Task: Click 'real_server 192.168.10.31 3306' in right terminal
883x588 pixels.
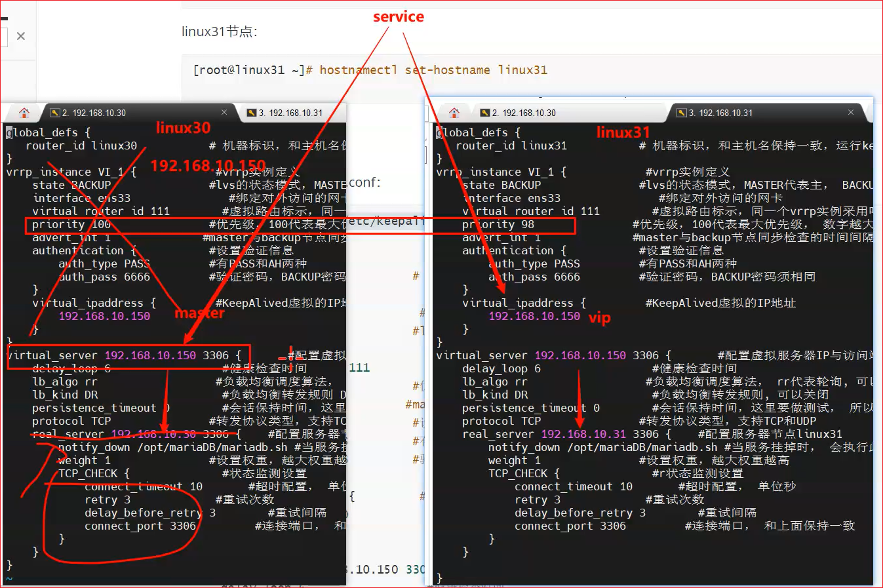Action: point(560,434)
